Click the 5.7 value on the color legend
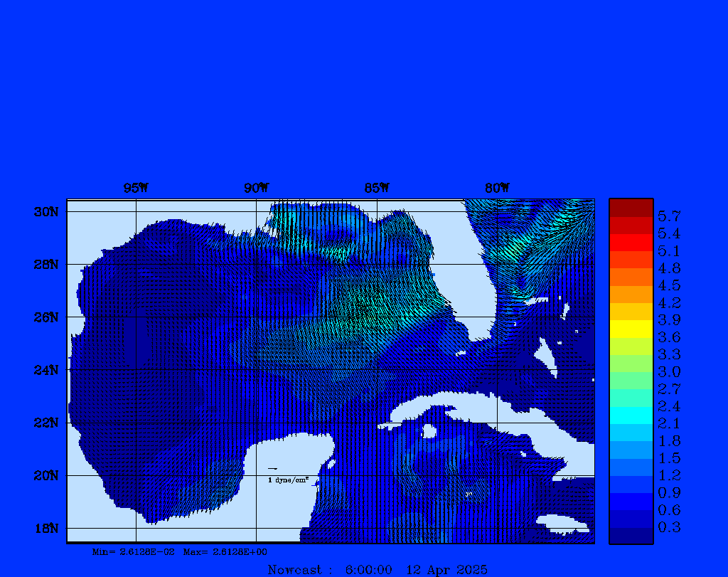The image size is (728, 577). click(x=669, y=216)
